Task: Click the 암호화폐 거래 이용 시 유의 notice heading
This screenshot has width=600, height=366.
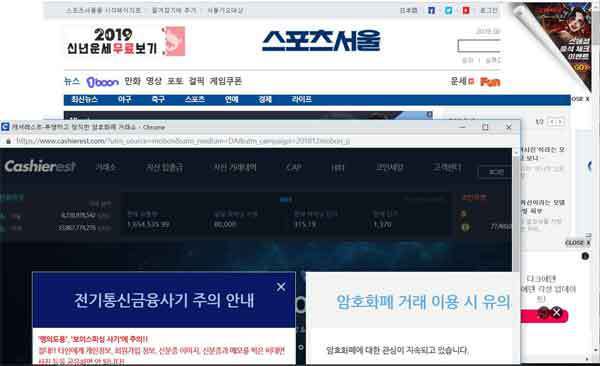Action: pyautogui.click(x=423, y=302)
